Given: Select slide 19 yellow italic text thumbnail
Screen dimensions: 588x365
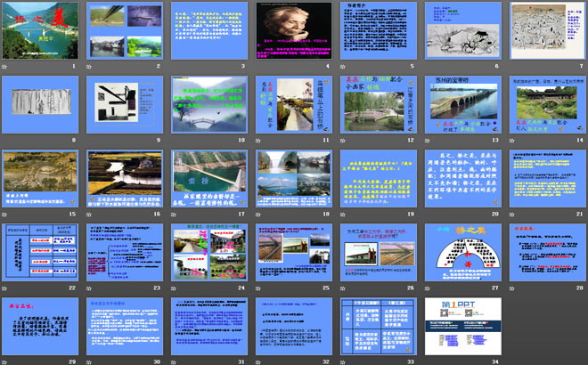Looking at the screenshot, I should (x=379, y=179).
